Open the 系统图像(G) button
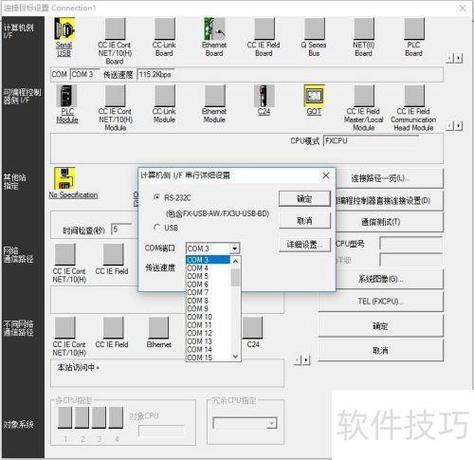Screen dimensions: 474x460 point(381,279)
